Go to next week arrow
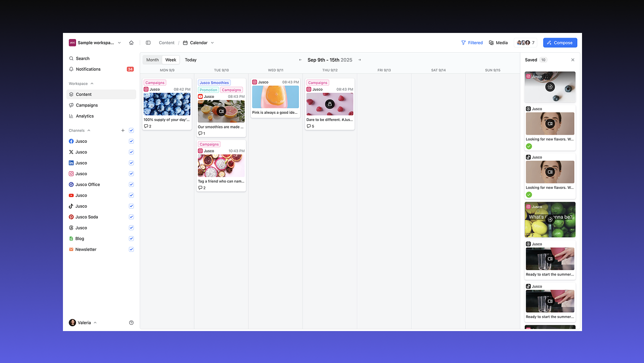 tap(360, 60)
